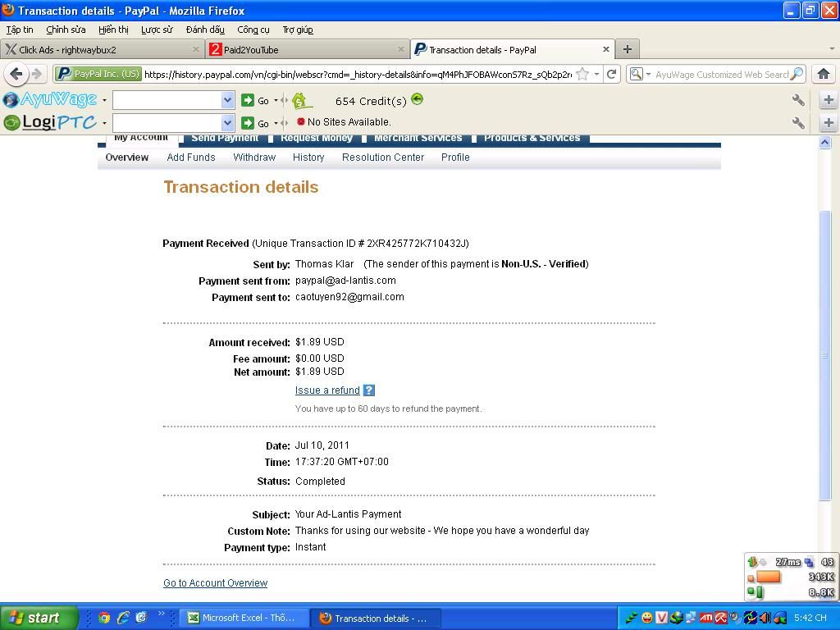Click the scrollbar up arrow button
Image resolution: width=840 pixels, height=630 pixels.
click(x=825, y=143)
